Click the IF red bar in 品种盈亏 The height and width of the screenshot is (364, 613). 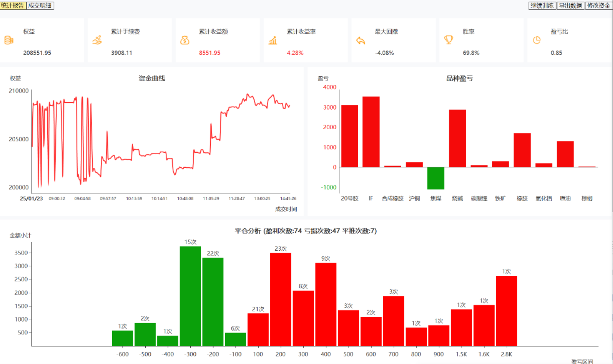(371, 132)
